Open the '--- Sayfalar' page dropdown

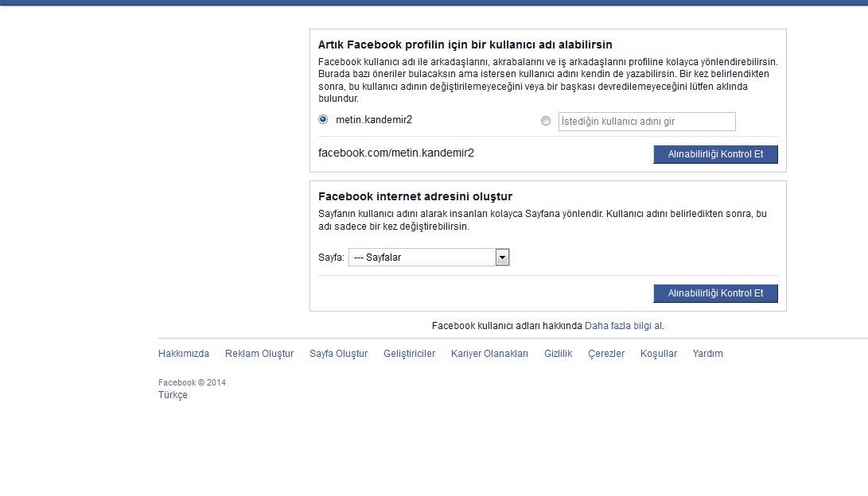(429, 257)
